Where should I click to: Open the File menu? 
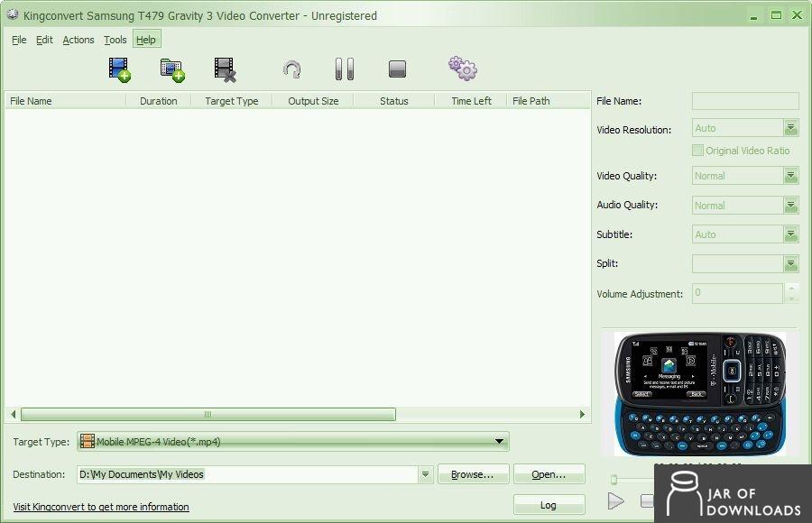(19, 40)
